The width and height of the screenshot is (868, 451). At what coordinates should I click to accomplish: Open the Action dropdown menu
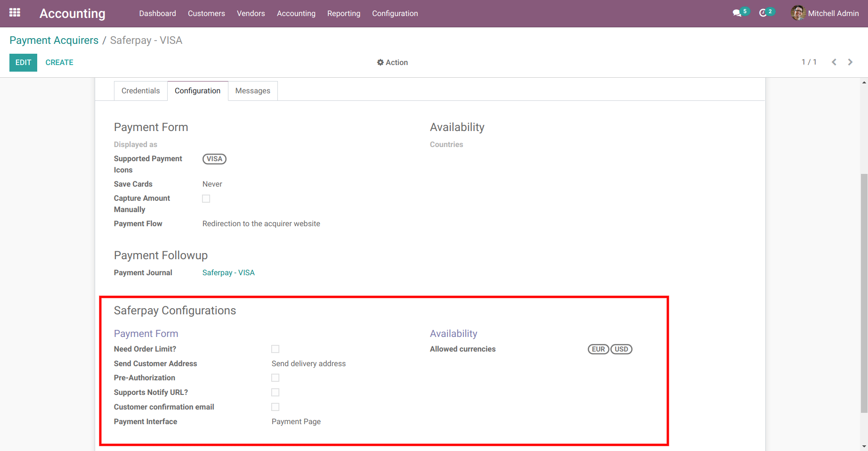coord(392,62)
